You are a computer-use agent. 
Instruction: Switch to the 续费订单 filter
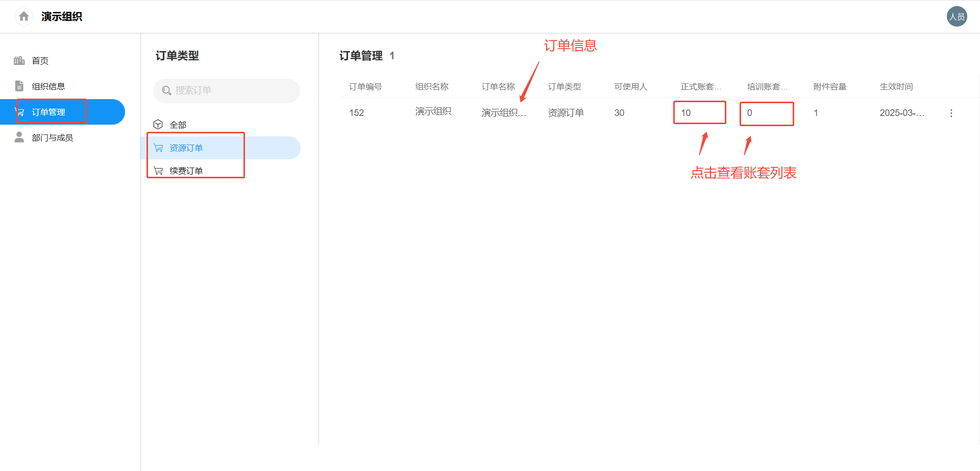pyautogui.click(x=187, y=170)
